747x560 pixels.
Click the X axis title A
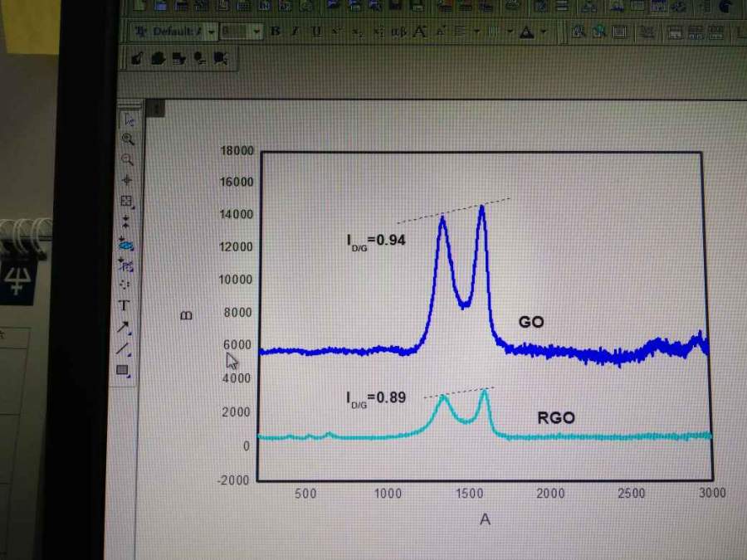pyautogui.click(x=485, y=519)
